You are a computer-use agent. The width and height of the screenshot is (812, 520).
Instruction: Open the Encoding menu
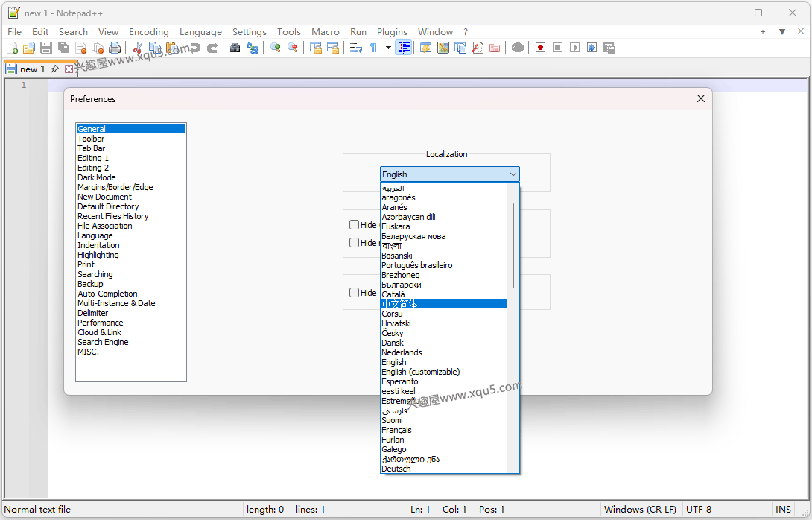point(149,32)
